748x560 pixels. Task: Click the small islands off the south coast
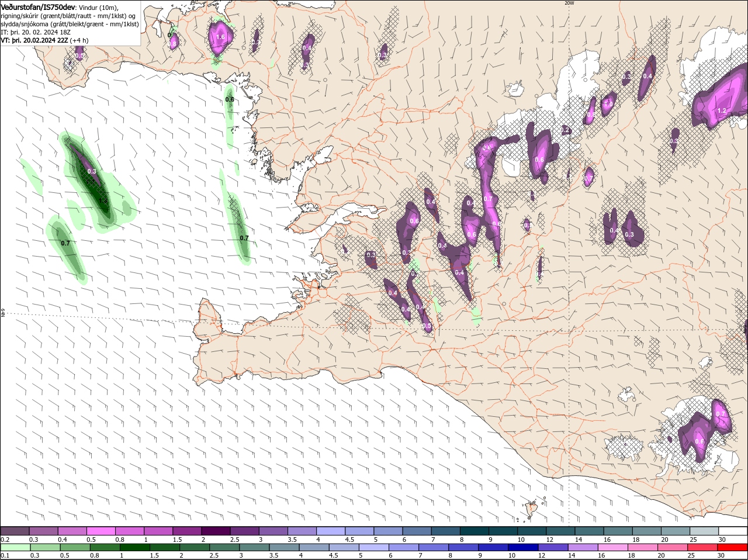point(531,508)
